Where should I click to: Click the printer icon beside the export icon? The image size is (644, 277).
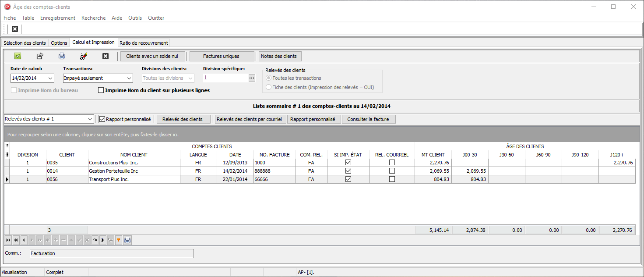tap(62, 56)
